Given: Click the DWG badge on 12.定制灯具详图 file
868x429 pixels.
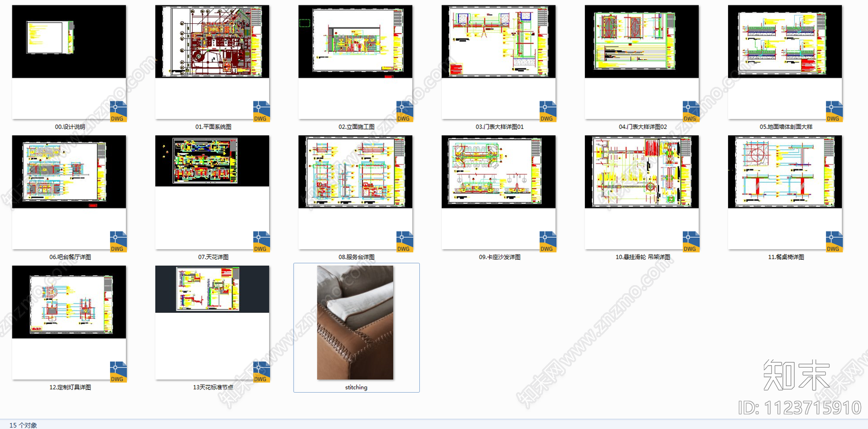Looking at the screenshot, I should coord(118,372).
